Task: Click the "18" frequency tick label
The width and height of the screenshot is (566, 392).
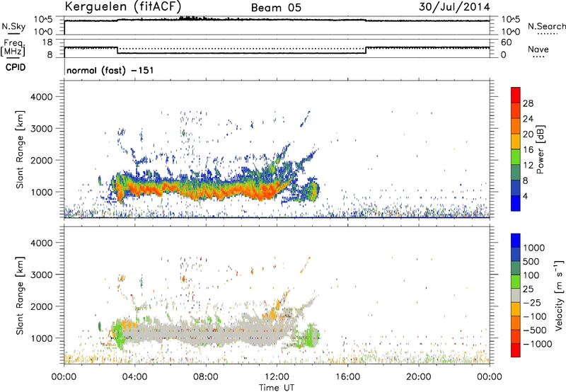Action: click(x=47, y=42)
